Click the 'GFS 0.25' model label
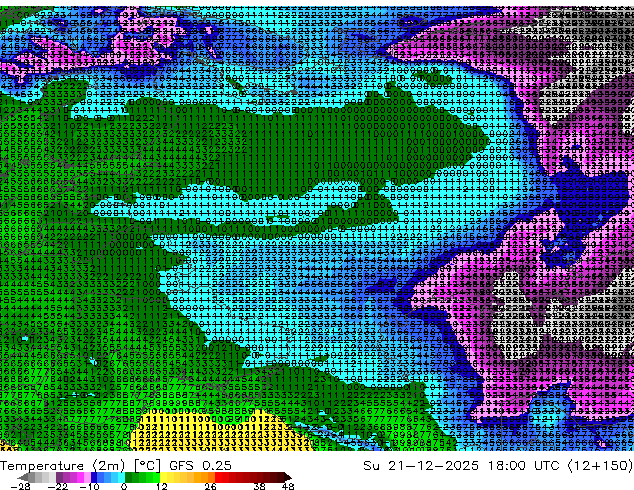Screen dimensions: 634x490 pos(200,466)
